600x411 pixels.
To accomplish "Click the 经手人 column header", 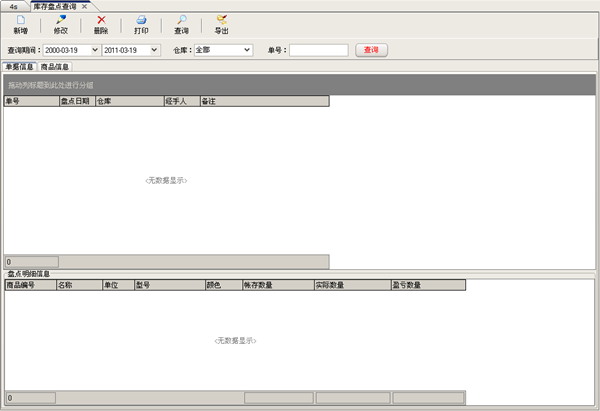I will [x=180, y=101].
